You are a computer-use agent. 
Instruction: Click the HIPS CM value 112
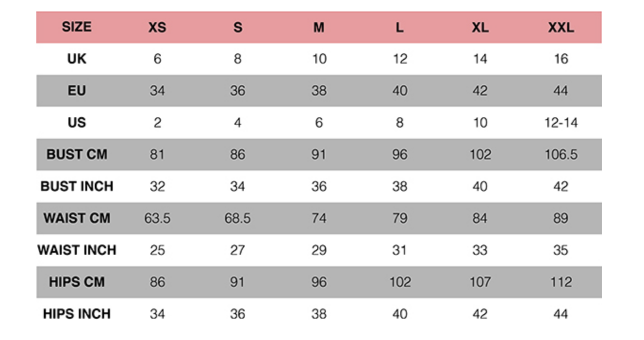561,282
